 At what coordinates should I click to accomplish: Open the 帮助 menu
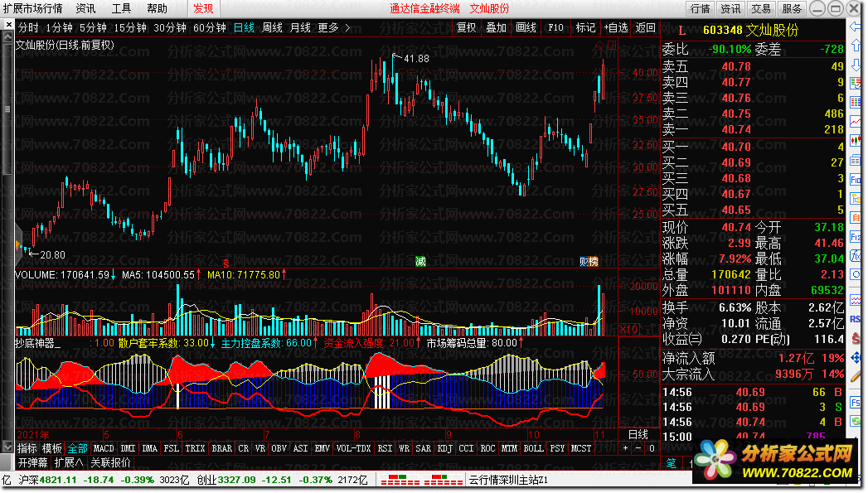click(158, 8)
